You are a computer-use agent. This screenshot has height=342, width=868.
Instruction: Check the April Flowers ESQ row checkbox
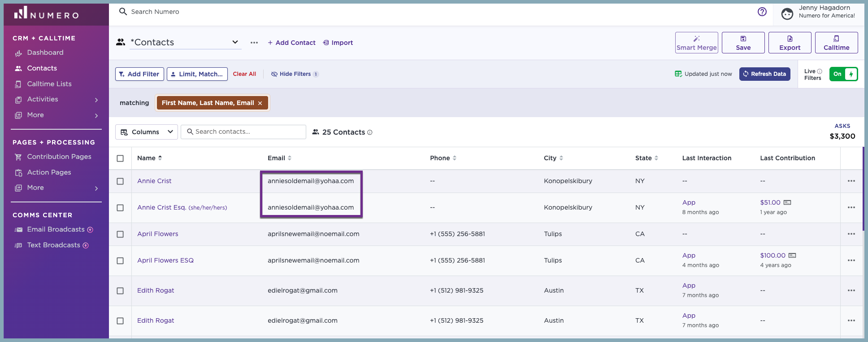tap(120, 261)
